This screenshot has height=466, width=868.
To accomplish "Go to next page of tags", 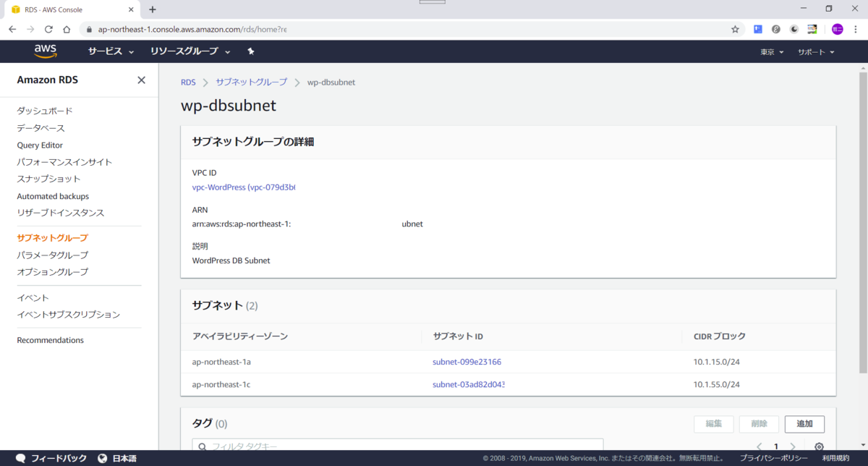I will [x=793, y=447].
